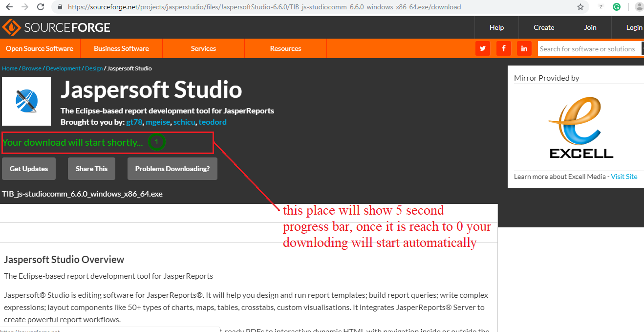Click the Jaspersoft Studio title heading
The width and height of the screenshot is (644, 332).
coord(151,90)
